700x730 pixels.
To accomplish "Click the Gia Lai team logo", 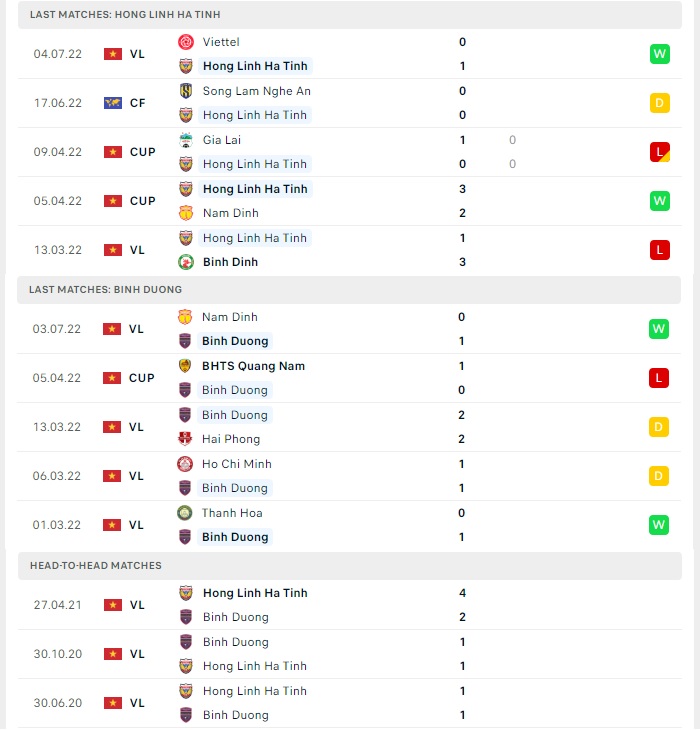I will coord(186,140).
